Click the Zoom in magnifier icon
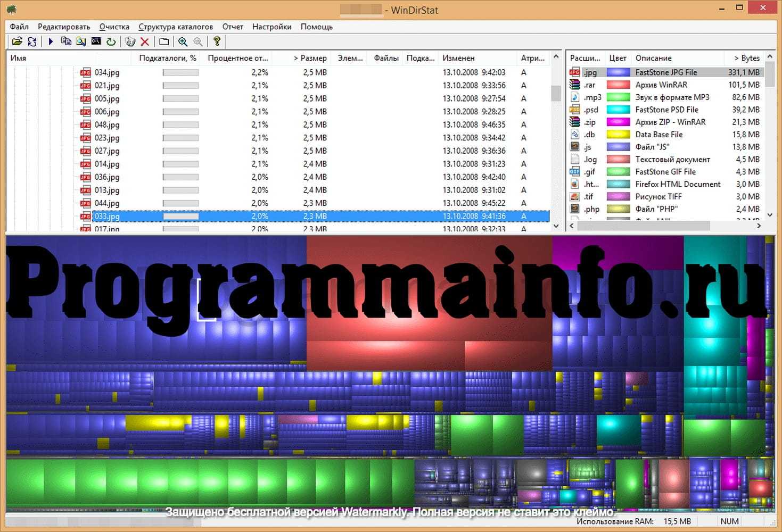782x532 pixels. pyautogui.click(x=183, y=41)
